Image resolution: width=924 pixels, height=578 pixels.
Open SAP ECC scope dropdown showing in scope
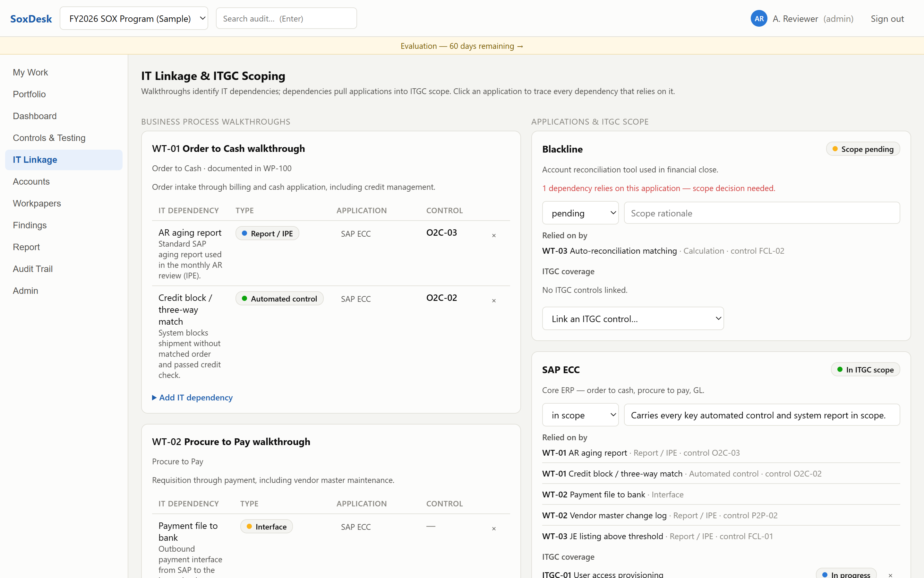click(x=580, y=415)
